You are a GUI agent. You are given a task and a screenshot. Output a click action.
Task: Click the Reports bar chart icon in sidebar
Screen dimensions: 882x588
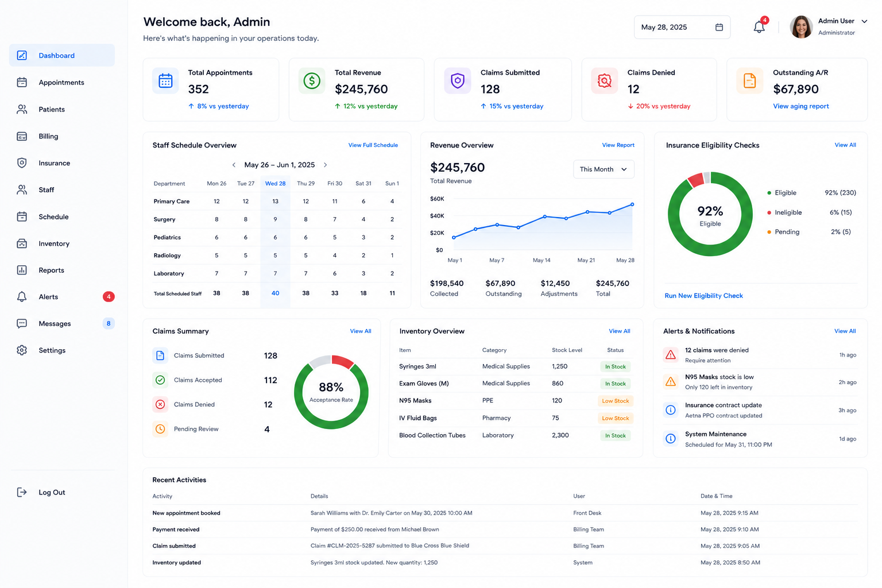[22, 270]
